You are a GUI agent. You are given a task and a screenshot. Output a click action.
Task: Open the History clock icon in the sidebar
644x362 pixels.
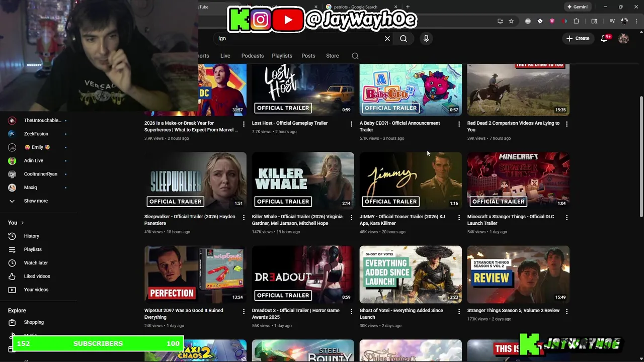[12, 236]
